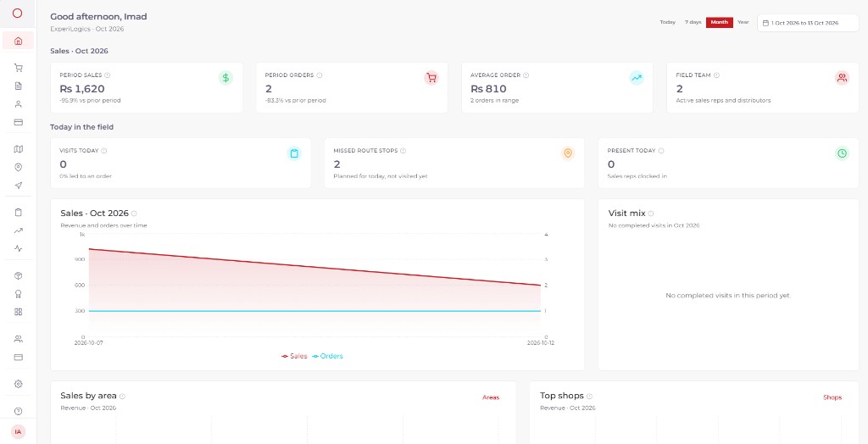This screenshot has width=868, height=444.
Task: Click the info icon beside Period Orders
Action: point(320,75)
